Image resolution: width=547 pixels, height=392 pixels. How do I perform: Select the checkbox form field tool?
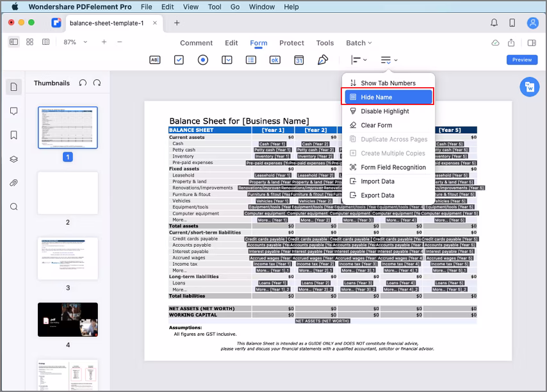tap(179, 60)
